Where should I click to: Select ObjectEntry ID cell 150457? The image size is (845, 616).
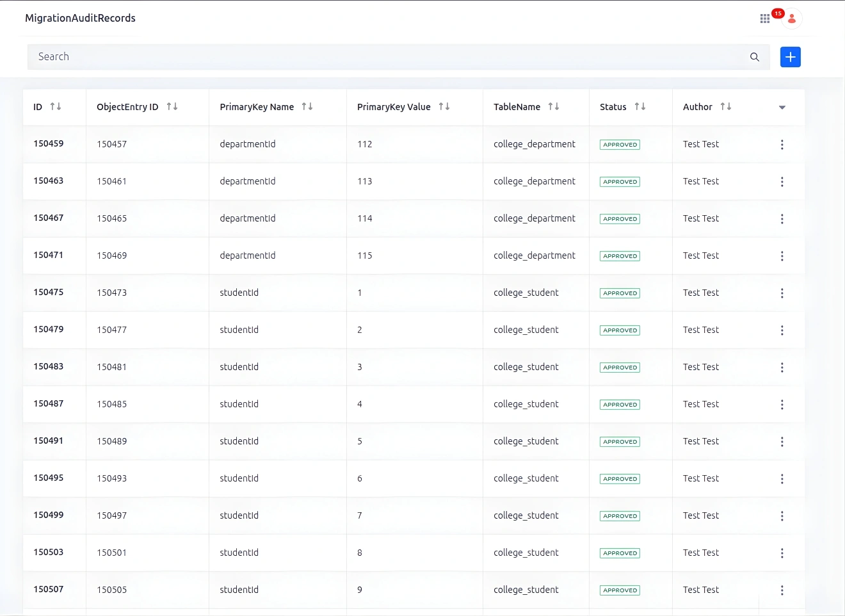(x=112, y=144)
